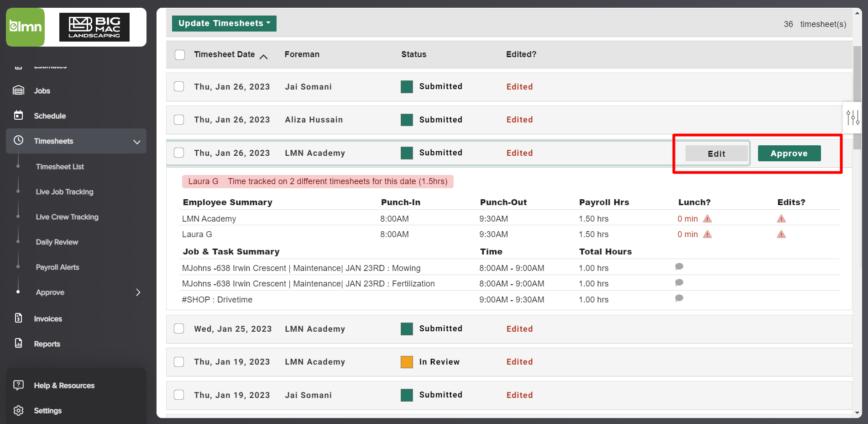Click the Invoices sidebar icon

[18, 318]
